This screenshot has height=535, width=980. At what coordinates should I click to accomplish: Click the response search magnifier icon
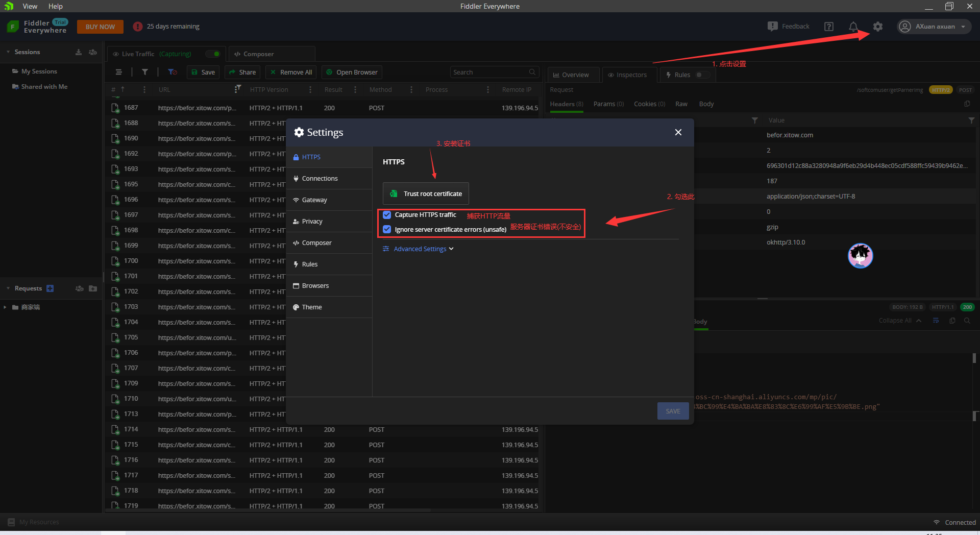[967, 321]
